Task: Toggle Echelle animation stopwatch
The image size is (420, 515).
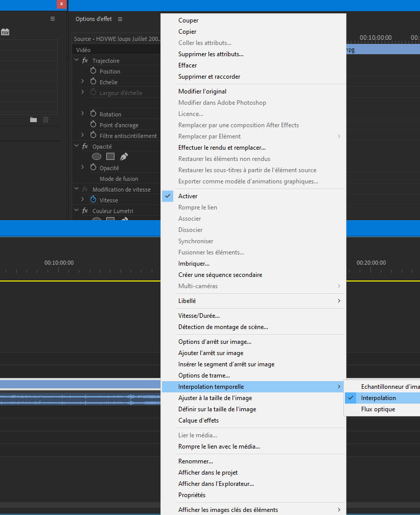Action: 94,81
